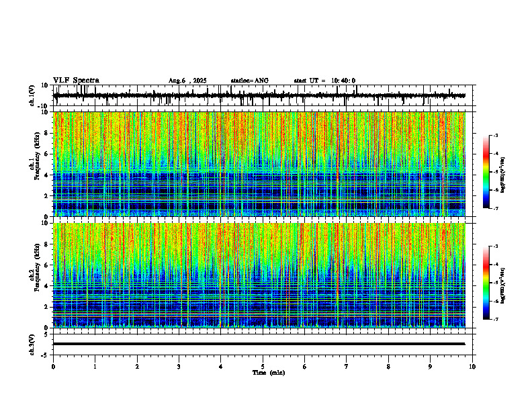Click the "4" tick on the time axis
The width and height of the screenshot is (532, 411).
221,367
